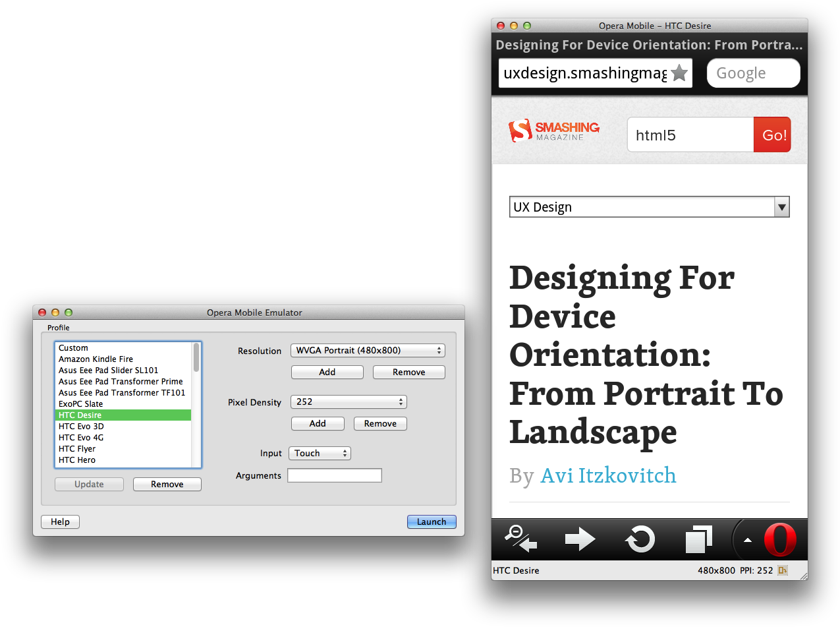Open the Resolution WVGA Portrait dropdown
This screenshot has width=840, height=627.
click(368, 351)
